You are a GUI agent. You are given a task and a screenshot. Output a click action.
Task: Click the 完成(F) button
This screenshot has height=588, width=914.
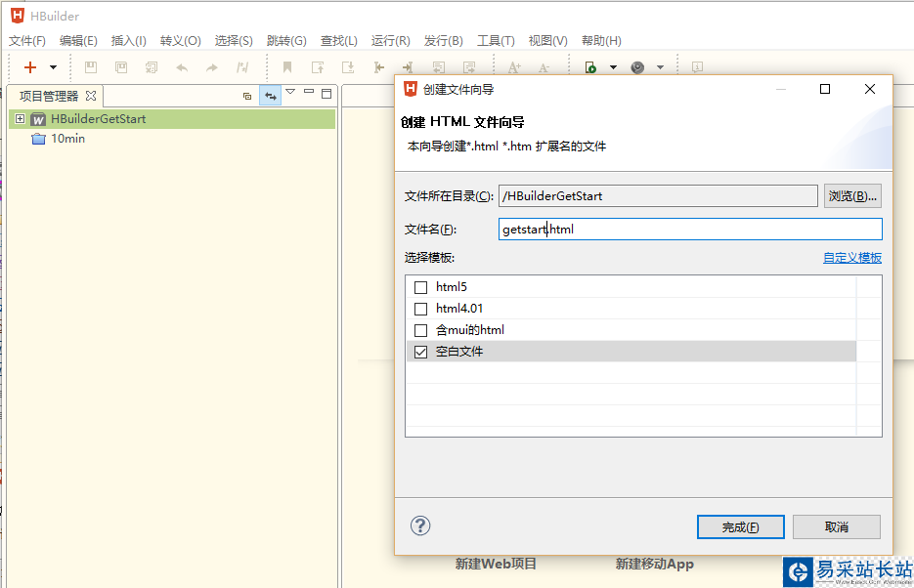740,526
